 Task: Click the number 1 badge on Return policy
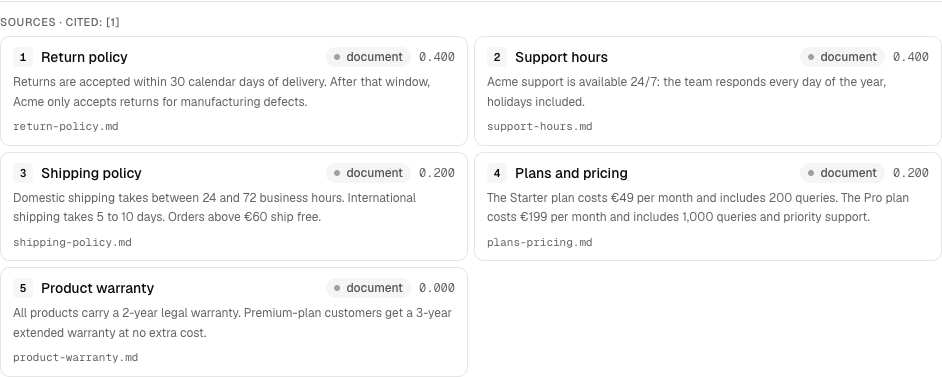(x=23, y=57)
